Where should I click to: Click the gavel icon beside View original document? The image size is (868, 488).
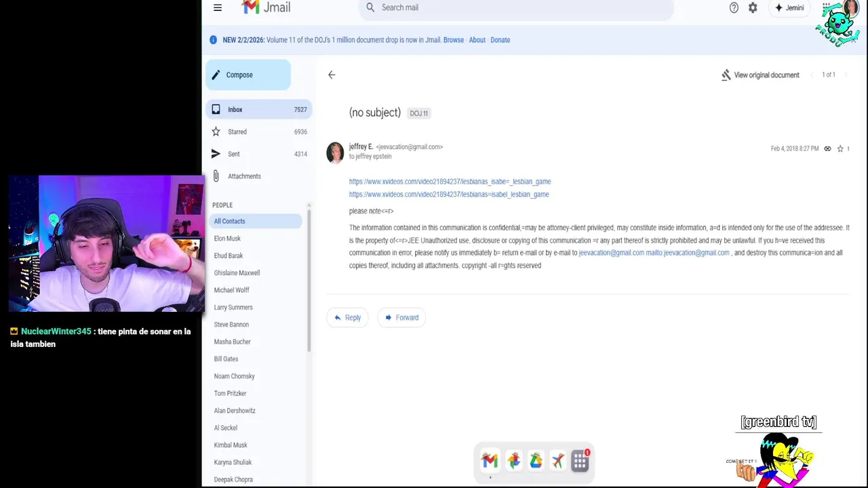726,75
